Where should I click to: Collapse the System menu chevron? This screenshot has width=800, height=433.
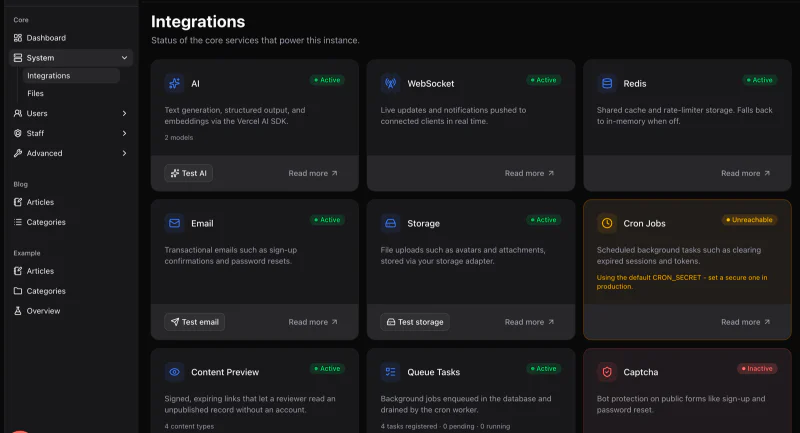click(124, 58)
